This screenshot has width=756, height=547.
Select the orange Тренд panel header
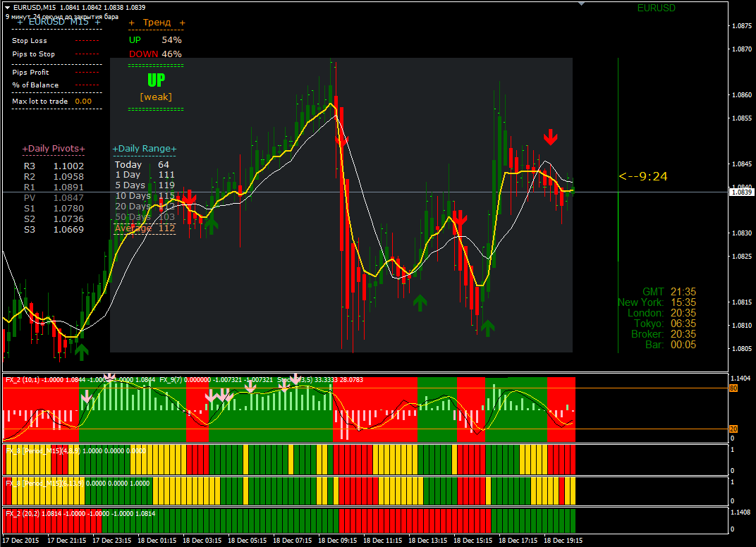157,23
